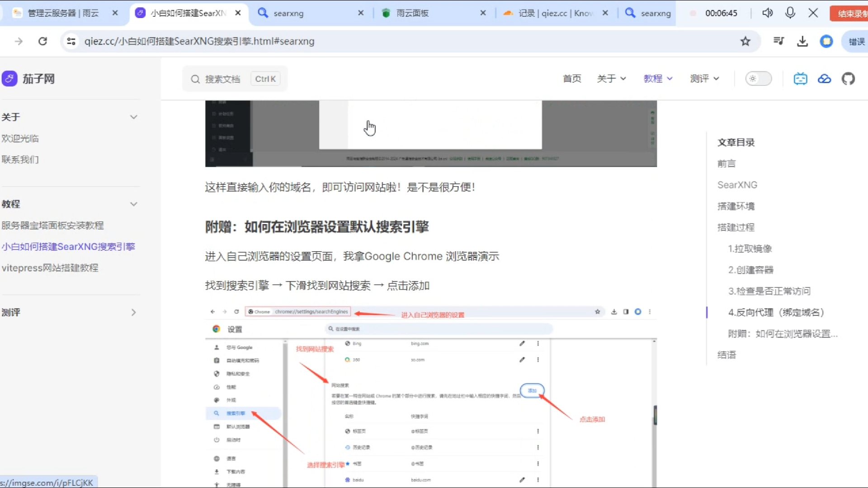Collapse the 教程 sidebar section
This screenshot has height=488, width=868.
tap(133, 204)
